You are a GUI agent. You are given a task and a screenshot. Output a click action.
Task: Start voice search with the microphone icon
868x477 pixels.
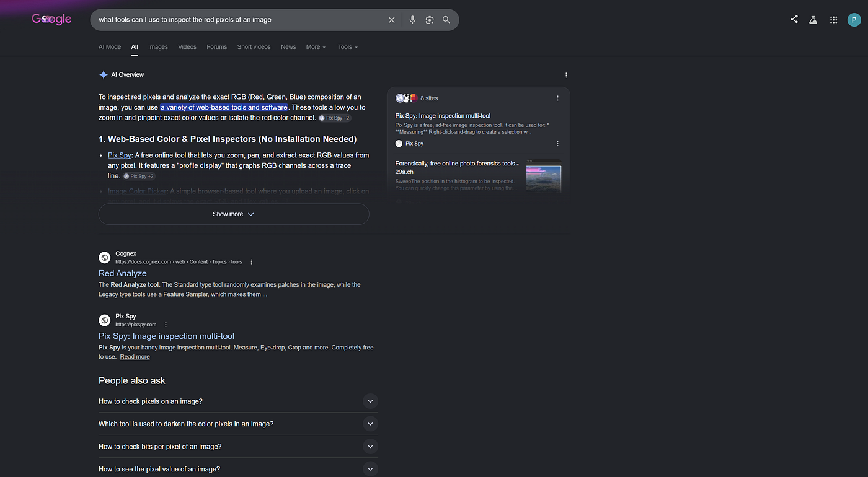(412, 20)
